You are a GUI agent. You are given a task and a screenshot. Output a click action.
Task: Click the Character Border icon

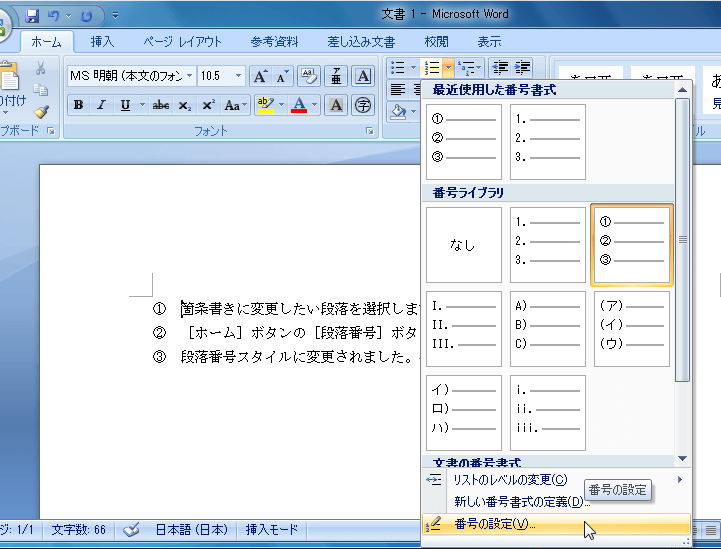[363, 76]
